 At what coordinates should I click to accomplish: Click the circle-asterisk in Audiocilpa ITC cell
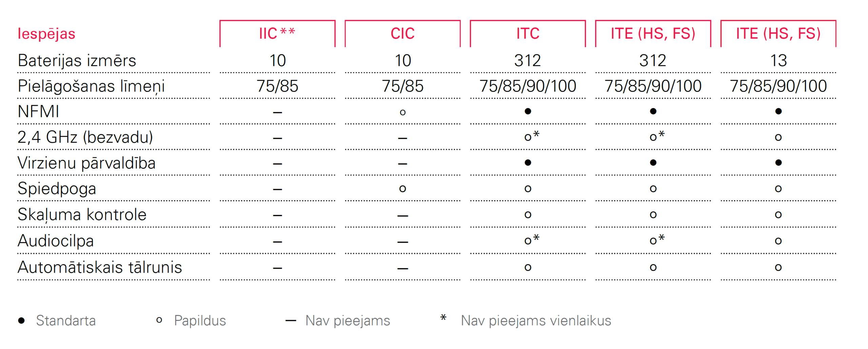[x=531, y=239]
